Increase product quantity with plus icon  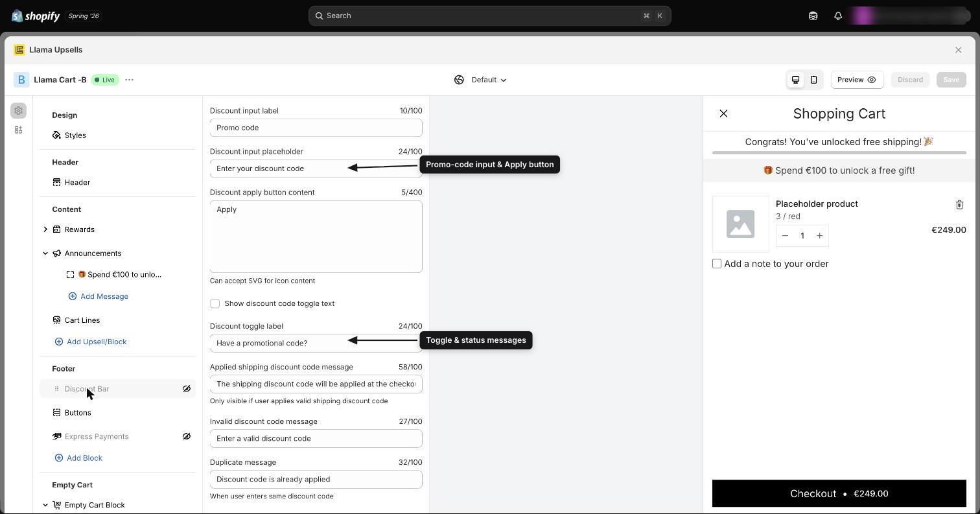click(x=819, y=236)
